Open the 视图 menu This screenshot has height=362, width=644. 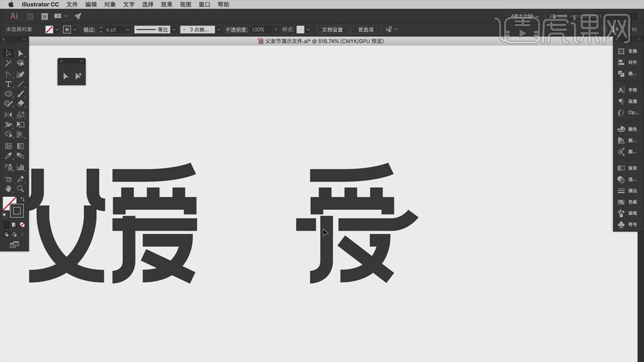point(185,5)
